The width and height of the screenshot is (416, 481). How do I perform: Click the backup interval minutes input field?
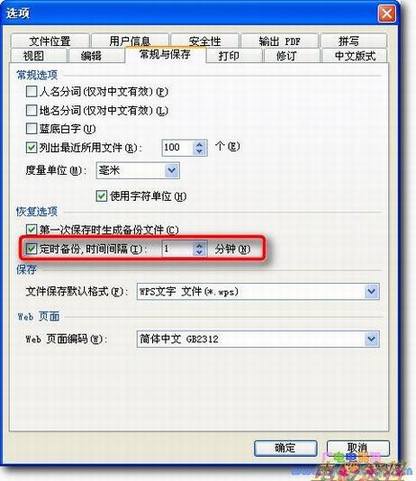[x=178, y=249]
